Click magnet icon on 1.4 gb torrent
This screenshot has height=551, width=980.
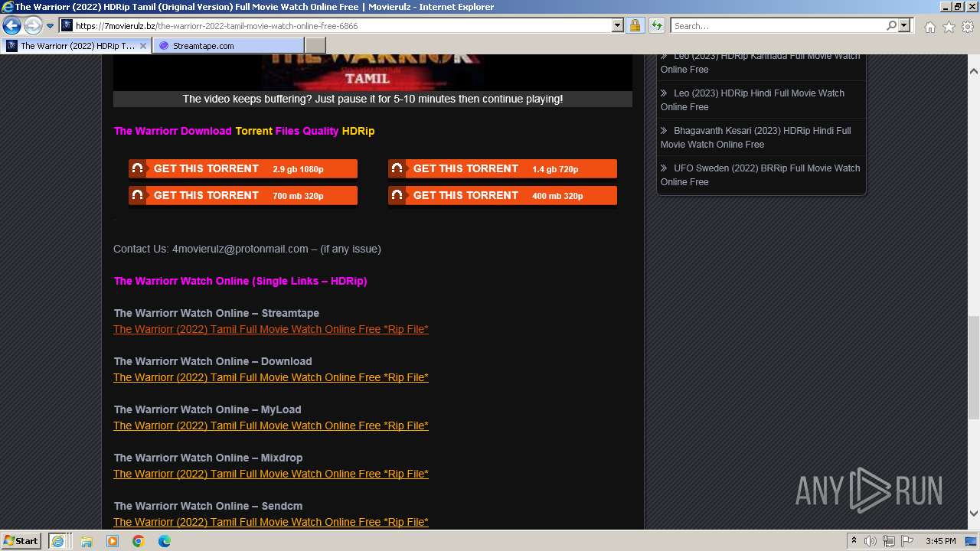[397, 168]
